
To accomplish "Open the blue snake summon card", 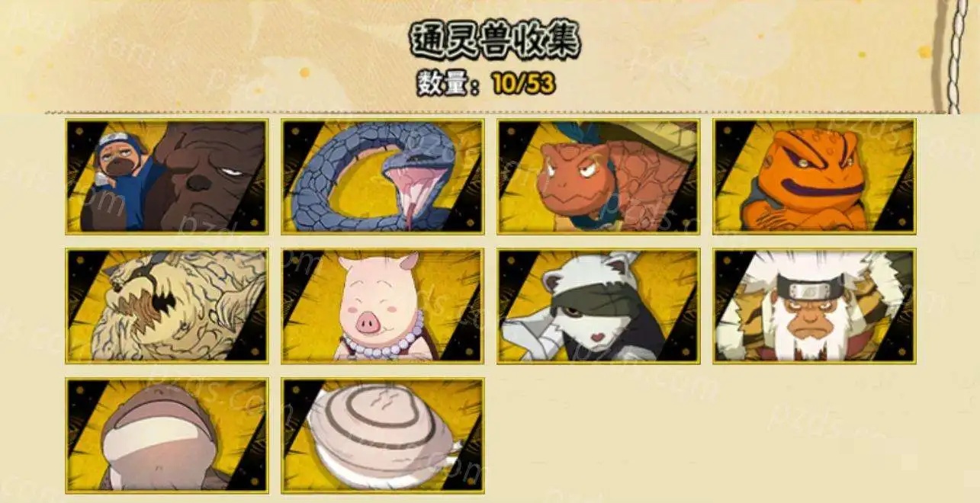I will point(382,176).
